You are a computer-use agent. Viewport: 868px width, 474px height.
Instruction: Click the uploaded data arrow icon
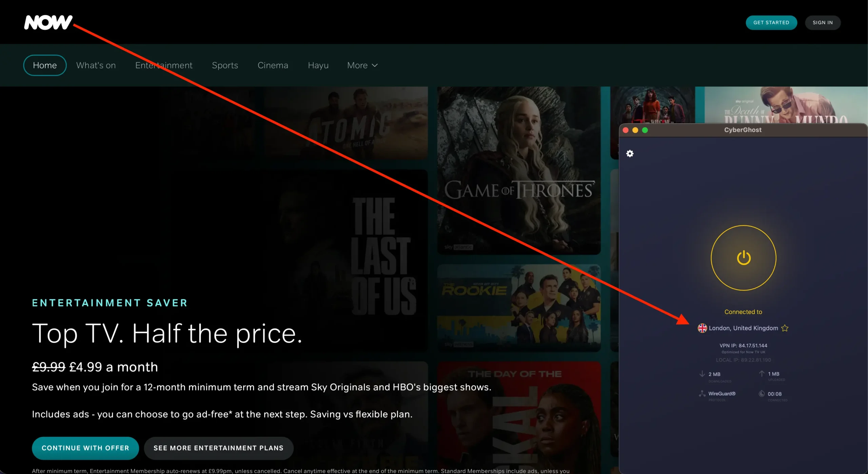click(762, 374)
